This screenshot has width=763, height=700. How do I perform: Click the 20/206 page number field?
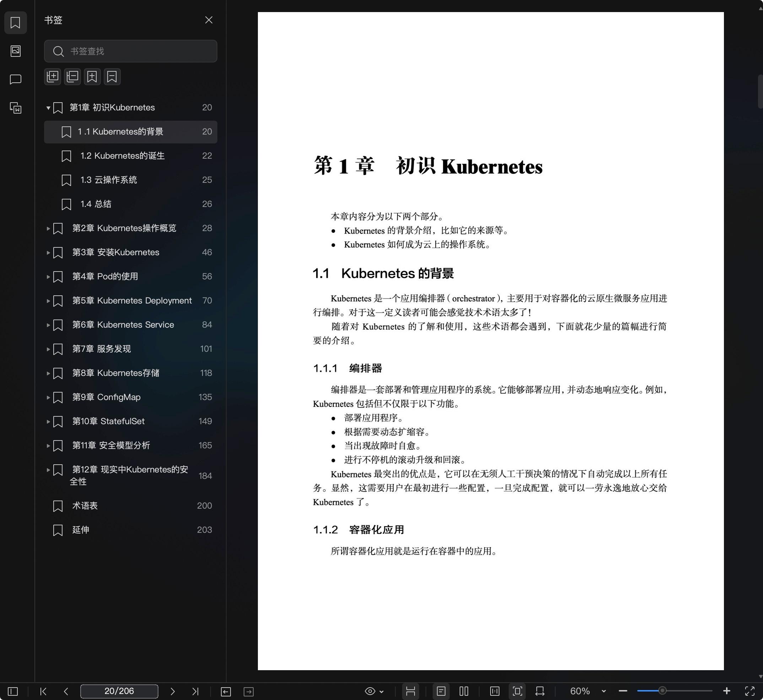pyautogui.click(x=119, y=691)
